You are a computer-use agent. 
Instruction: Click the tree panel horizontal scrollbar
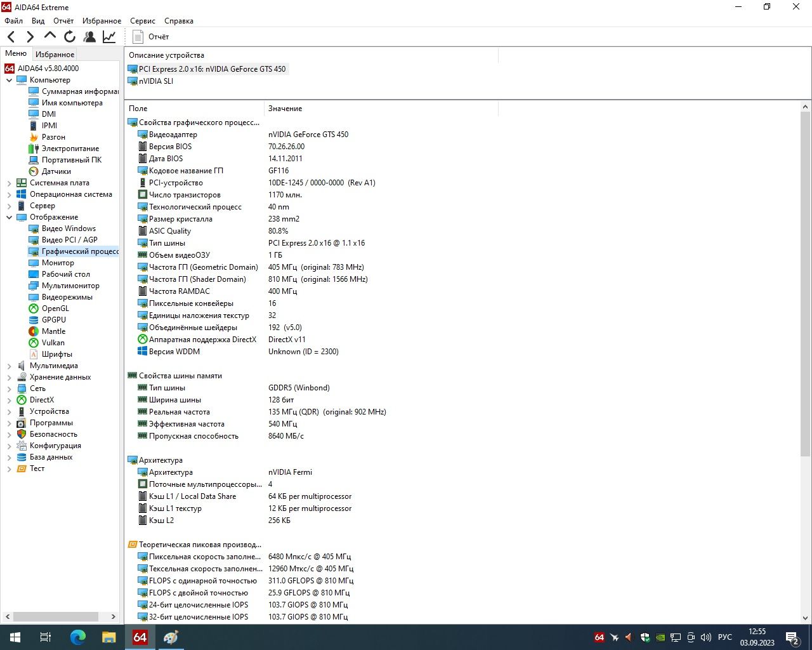(x=56, y=616)
